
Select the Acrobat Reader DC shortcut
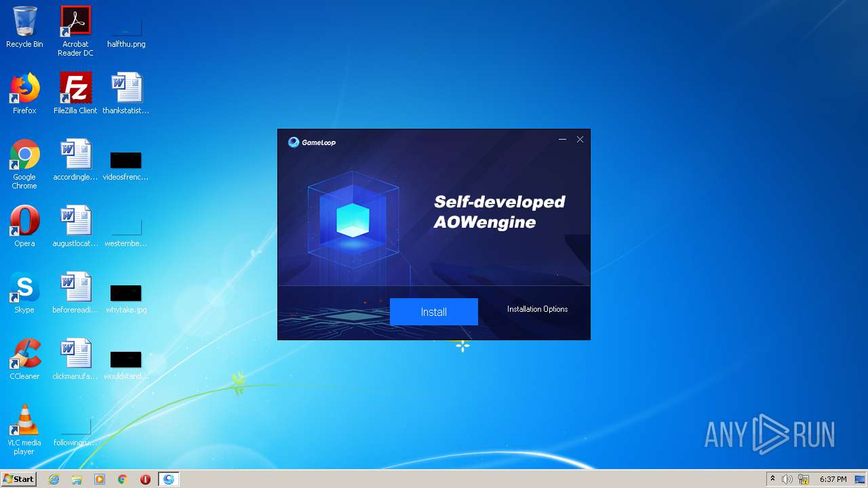(75, 31)
